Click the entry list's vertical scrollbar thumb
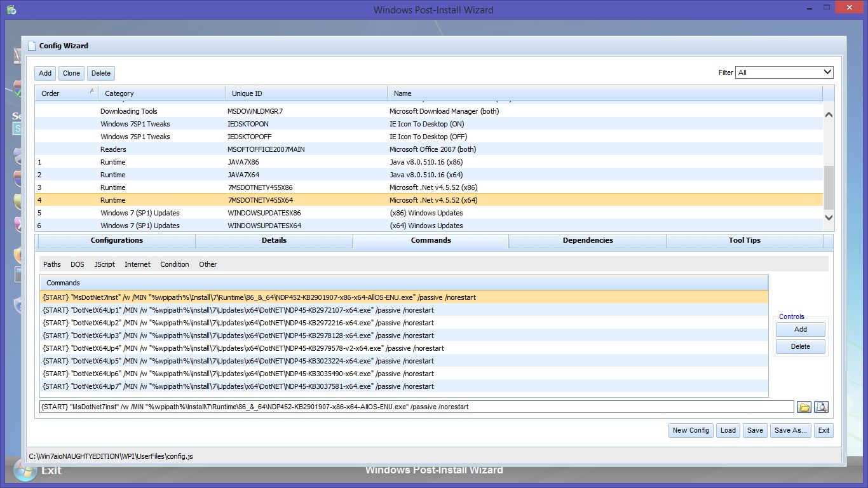This screenshot has width=868, height=488. coord(828,187)
